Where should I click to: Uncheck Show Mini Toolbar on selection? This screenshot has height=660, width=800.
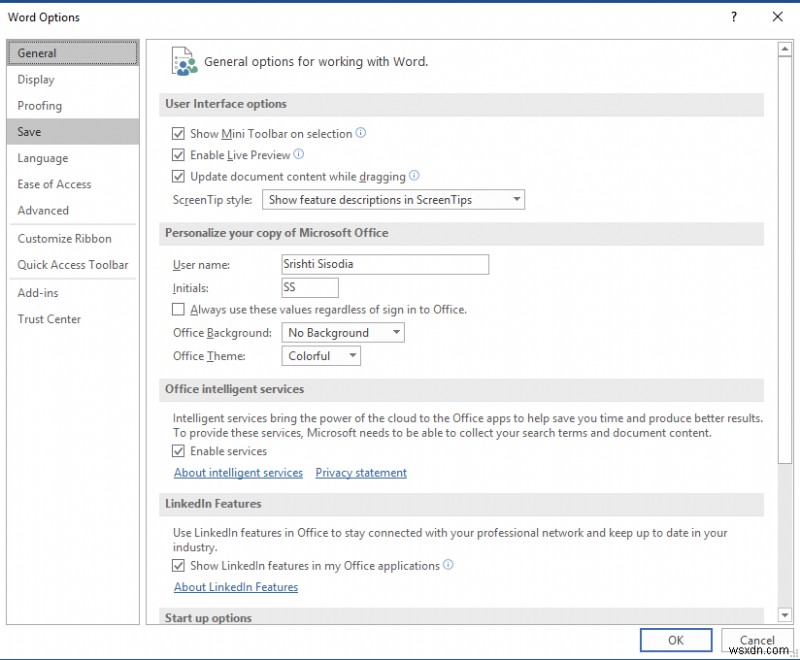(x=178, y=133)
